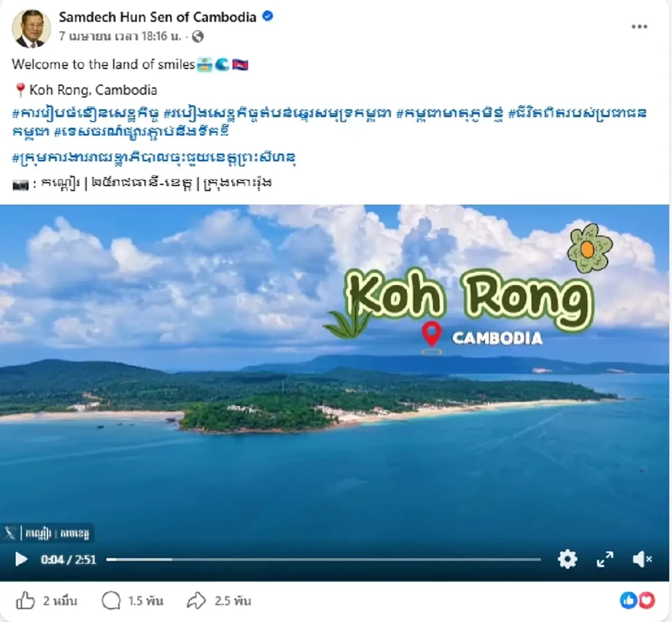
Task: Enter fullscreen video mode
Action: 605,559
